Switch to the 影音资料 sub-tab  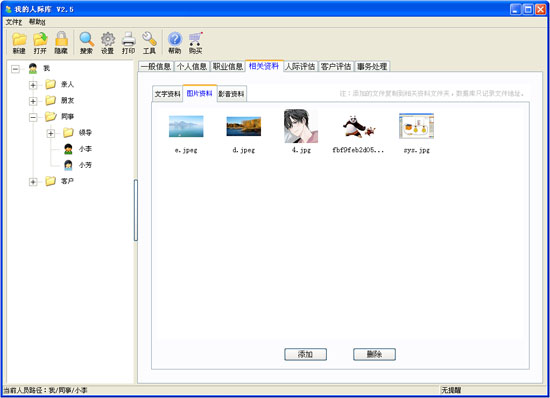(232, 94)
